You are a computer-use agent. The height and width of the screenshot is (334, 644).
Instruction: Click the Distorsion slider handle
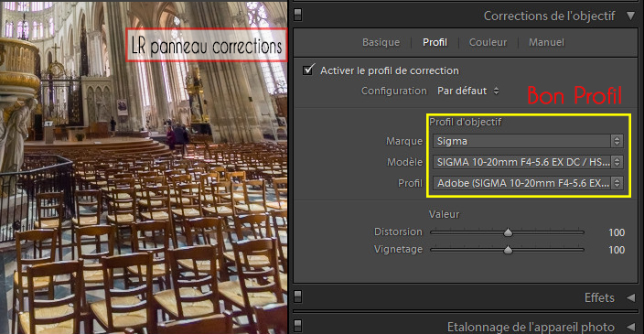[508, 232]
